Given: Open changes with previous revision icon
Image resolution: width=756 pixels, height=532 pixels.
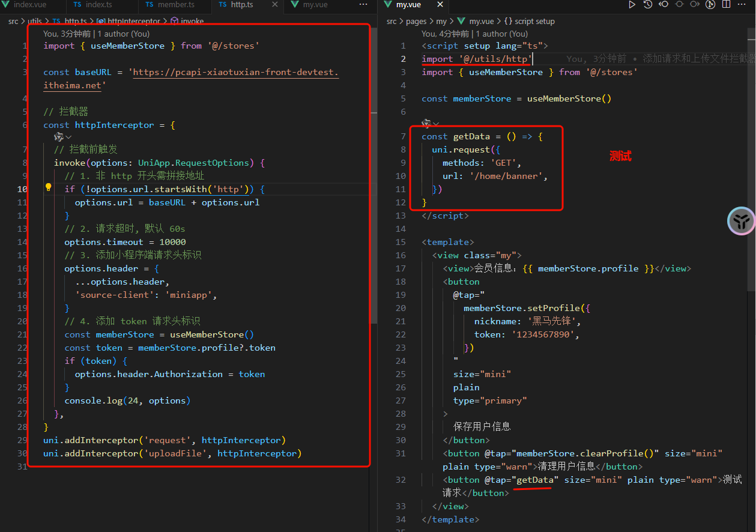Looking at the screenshot, I should [664, 5].
